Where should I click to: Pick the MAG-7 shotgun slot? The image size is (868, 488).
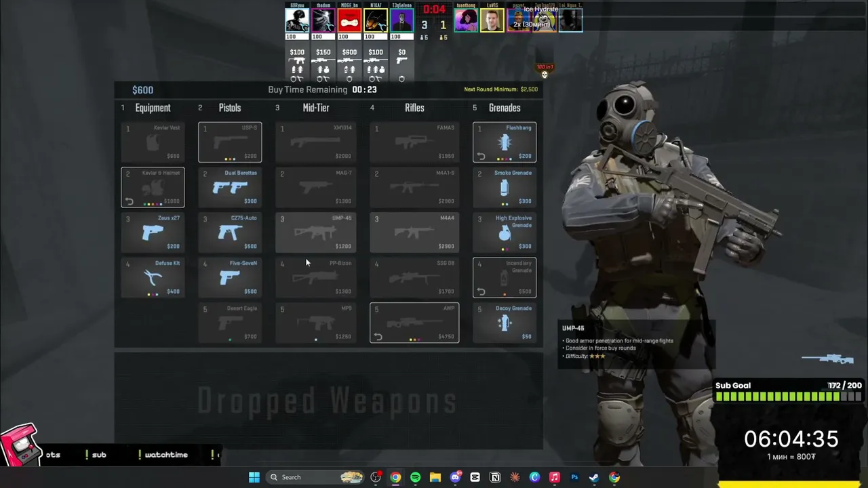tap(315, 187)
